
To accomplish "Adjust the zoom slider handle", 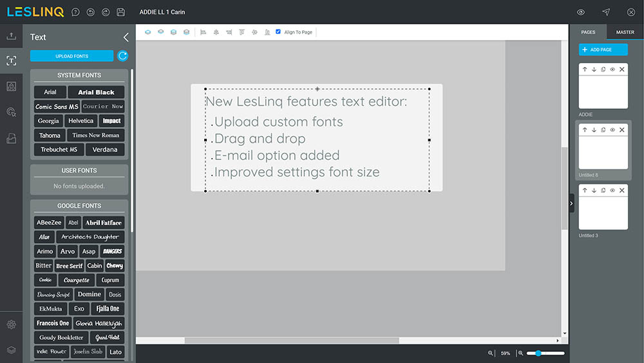I will (x=537, y=353).
